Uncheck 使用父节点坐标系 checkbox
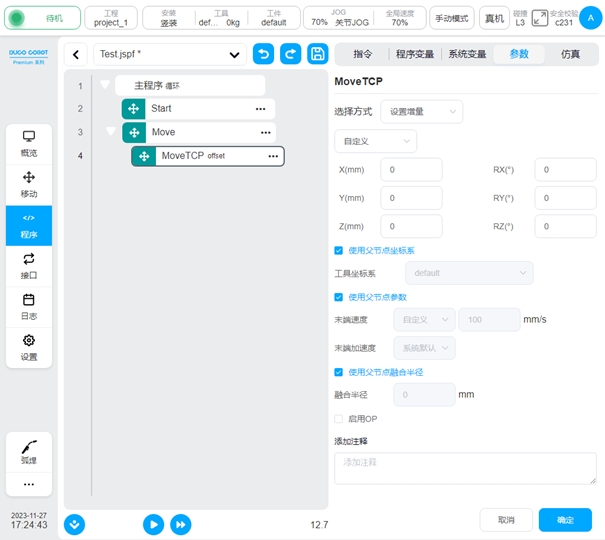 tap(339, 250)
